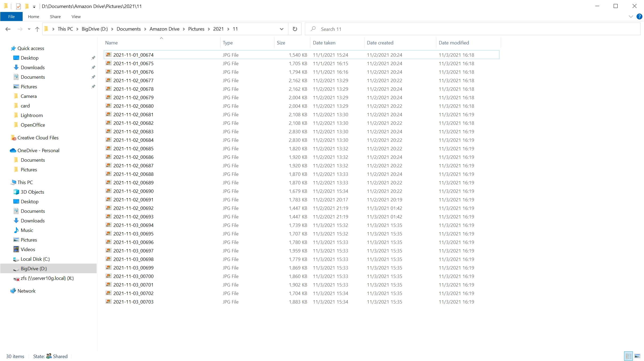Open the File menu tab
Image resolution: width=644 pixels, height=361 pixels.
tap(11, 16)
